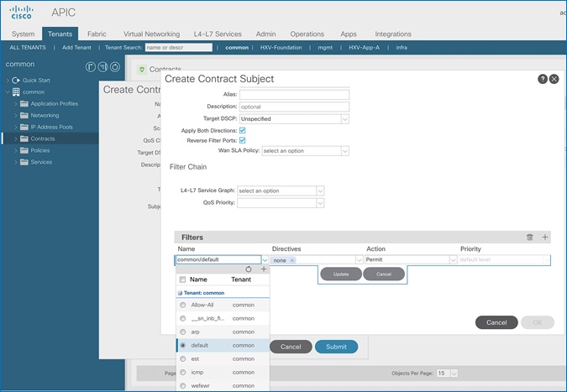The image size is (567, 392).
Task: Close the Create Contract Subject dialog
Action: click(554, 79)
